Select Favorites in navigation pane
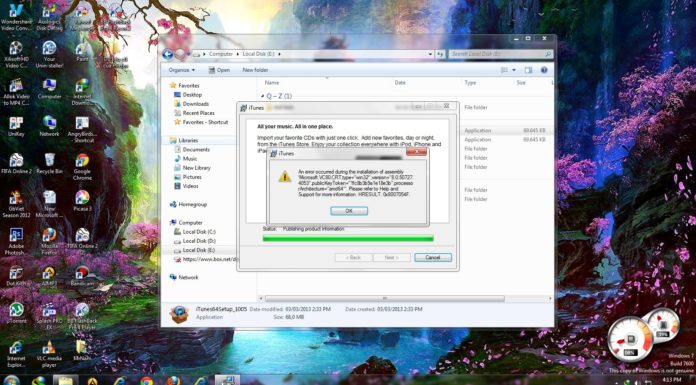Image resolution: width=696 pixels, height=385 pixels. pos(189,85)
